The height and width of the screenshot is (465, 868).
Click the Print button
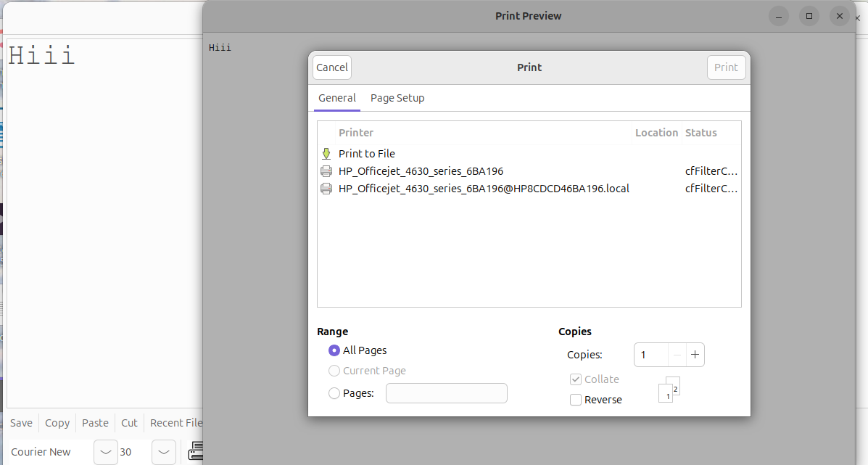point(726,67)
